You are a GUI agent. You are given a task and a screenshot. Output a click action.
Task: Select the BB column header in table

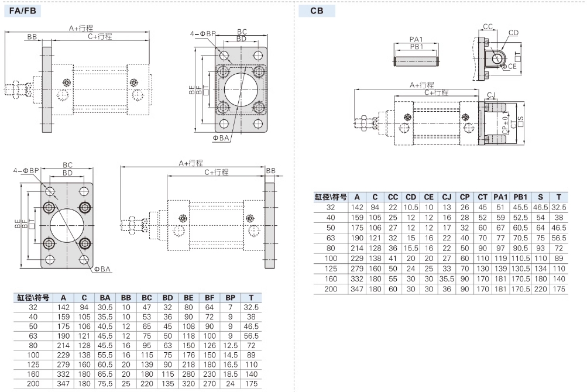coord(126,298)
